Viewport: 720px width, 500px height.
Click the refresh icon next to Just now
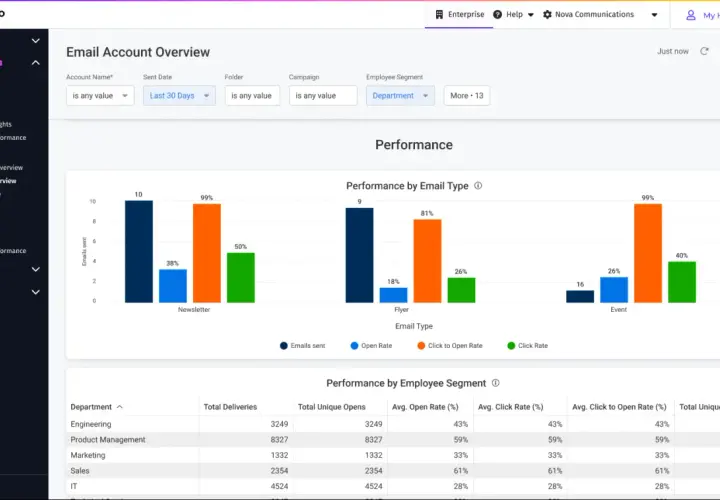click(704, 51)
